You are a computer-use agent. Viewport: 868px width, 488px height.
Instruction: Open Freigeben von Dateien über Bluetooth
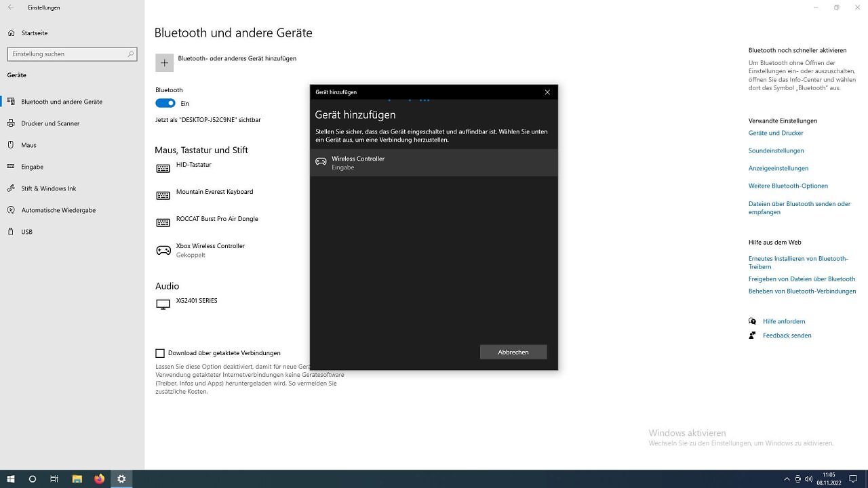click(x=802, y=279)
